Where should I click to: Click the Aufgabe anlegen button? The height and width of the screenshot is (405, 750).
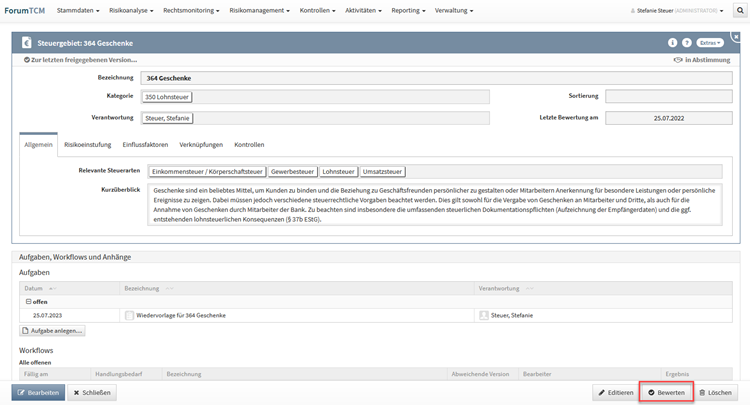pos(53,330)
